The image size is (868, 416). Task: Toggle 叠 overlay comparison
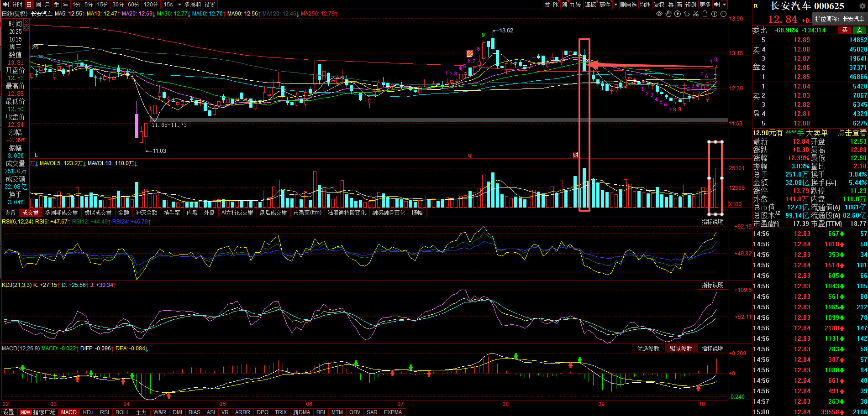[671, 5]
